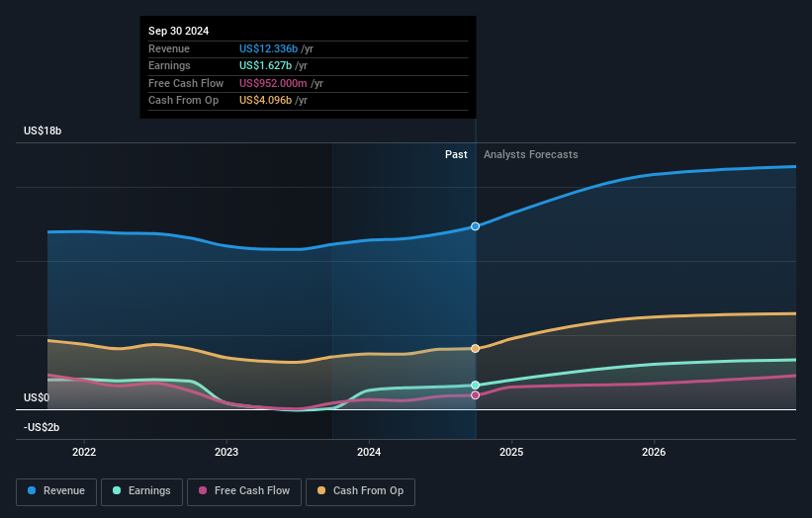Click the 2026 x-axis label
This screenshot has width=812, height=518.
point(654,452)
